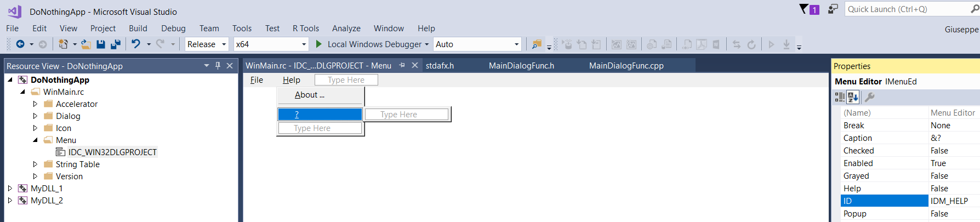Click the Quick Launch magnifier icon

tap(975, 9)
